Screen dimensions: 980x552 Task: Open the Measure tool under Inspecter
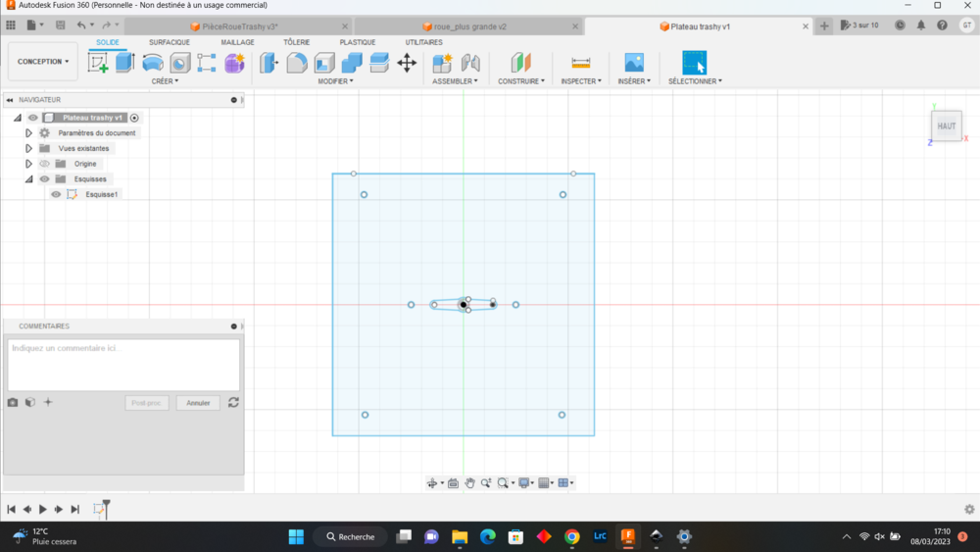click(581, 63)
